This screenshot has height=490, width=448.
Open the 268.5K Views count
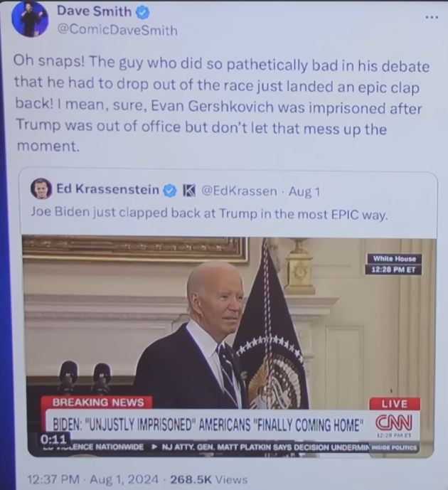(208, 479)
